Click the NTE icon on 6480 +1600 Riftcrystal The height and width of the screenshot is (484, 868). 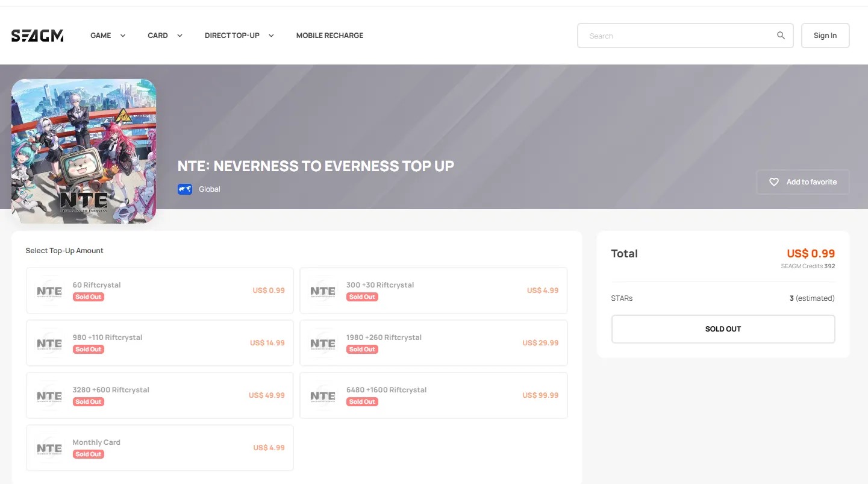323,395
